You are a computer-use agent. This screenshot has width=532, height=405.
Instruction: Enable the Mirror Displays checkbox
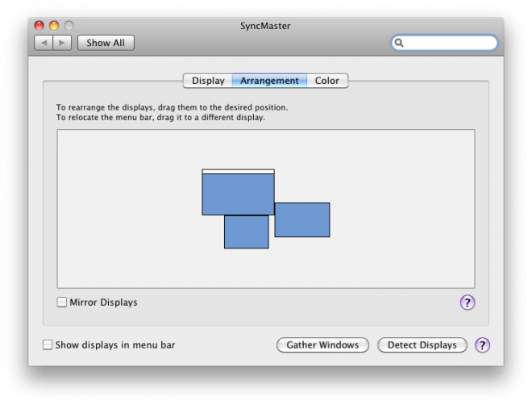[62, 303]
